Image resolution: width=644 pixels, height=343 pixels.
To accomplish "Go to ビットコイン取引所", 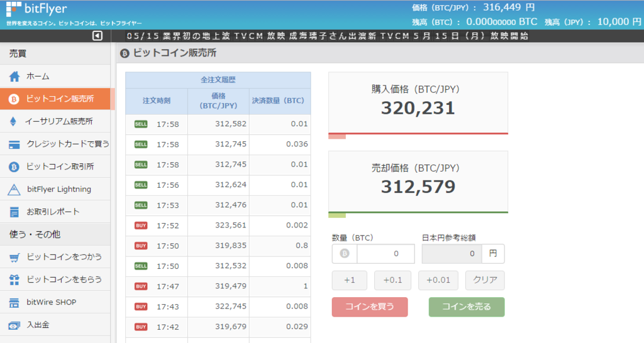I will [x=55, y=166].
